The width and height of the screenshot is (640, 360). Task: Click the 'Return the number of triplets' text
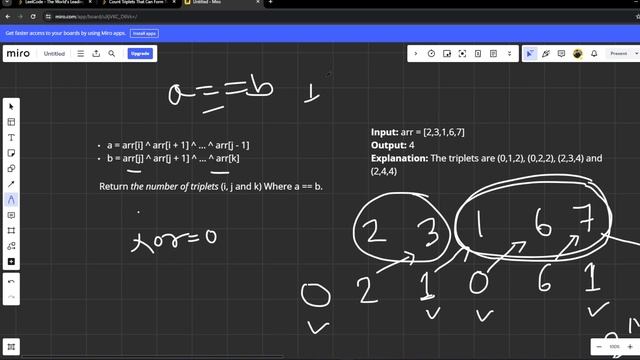pyautogui.click(x=211, y=187)
